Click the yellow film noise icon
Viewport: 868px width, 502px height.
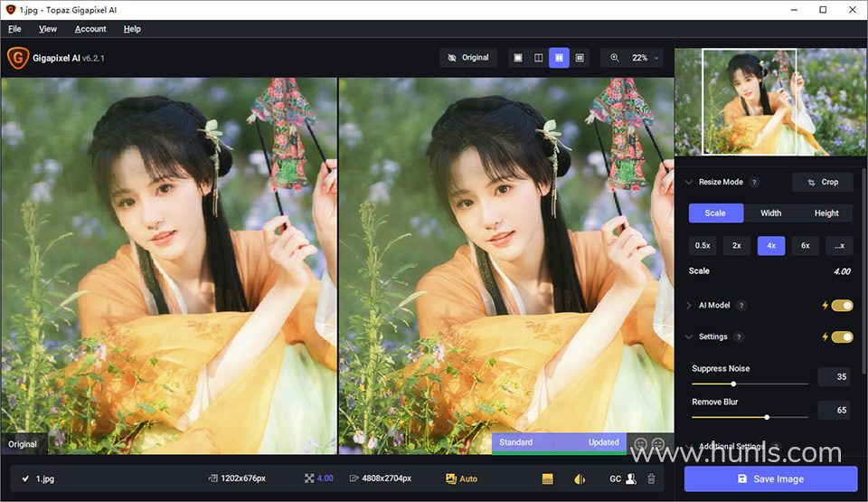[548, 478]
